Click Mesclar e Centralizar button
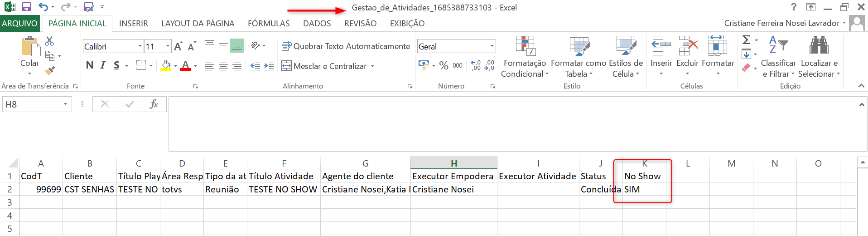Screen dimensions: 868x236 324,66
